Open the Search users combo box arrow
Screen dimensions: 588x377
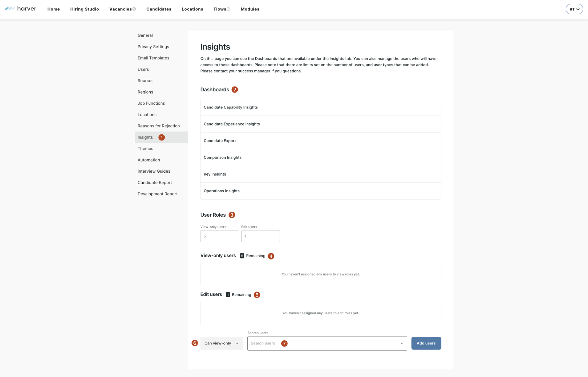click(402, 343)
